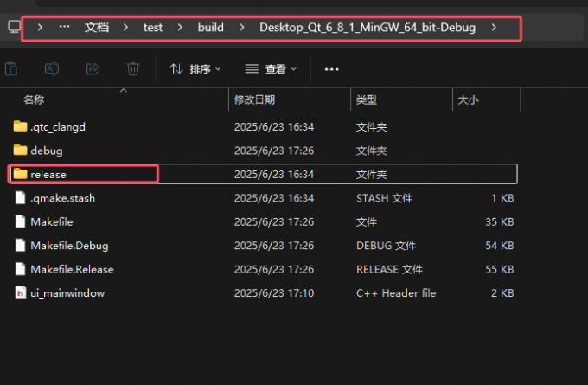588x385 pixels.
Task: Sort by 修改日期 column header
Action: (x=254, y=99)
